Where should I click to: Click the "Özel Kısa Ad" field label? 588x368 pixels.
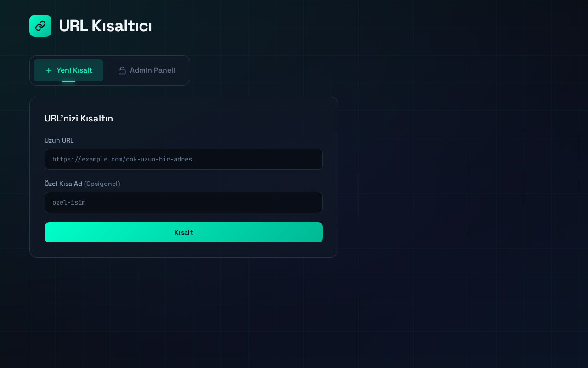(63, 184)
